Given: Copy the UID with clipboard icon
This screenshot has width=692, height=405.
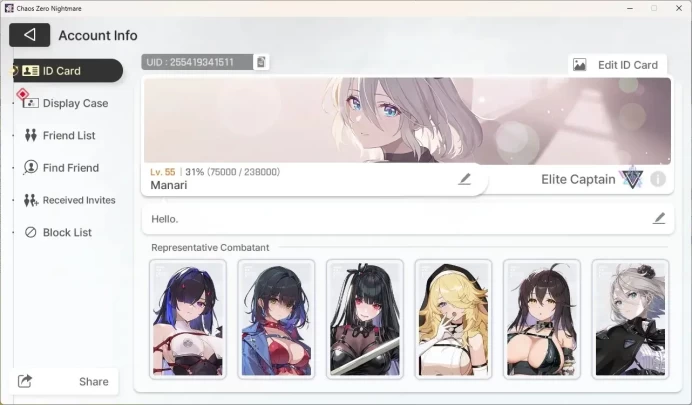Looking at the screenshot, I should (x=261, y=62).
